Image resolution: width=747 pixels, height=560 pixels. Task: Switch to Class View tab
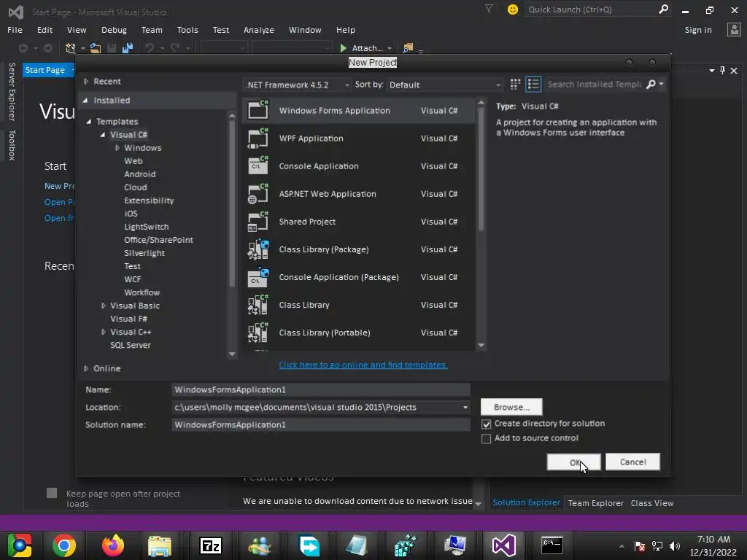(651, 503)
